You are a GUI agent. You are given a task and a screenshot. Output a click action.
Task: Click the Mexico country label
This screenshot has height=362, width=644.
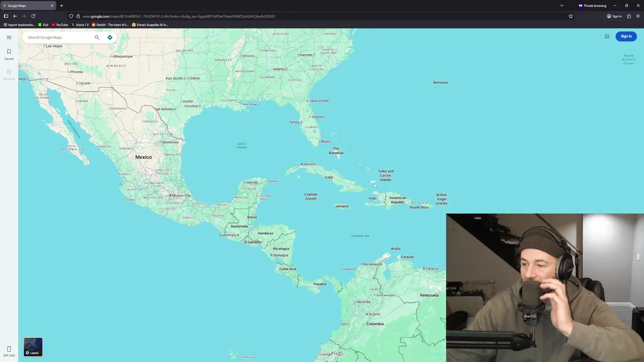[x=143, y=157]
